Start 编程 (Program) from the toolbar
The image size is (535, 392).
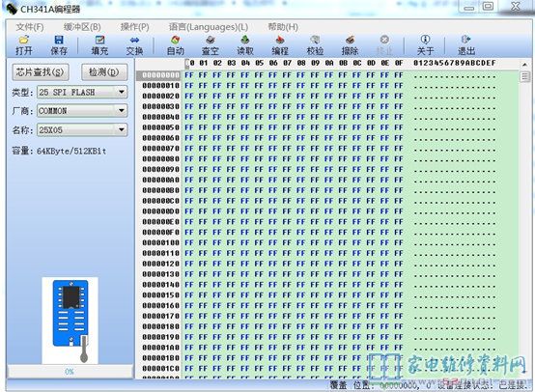pos(280,45)
